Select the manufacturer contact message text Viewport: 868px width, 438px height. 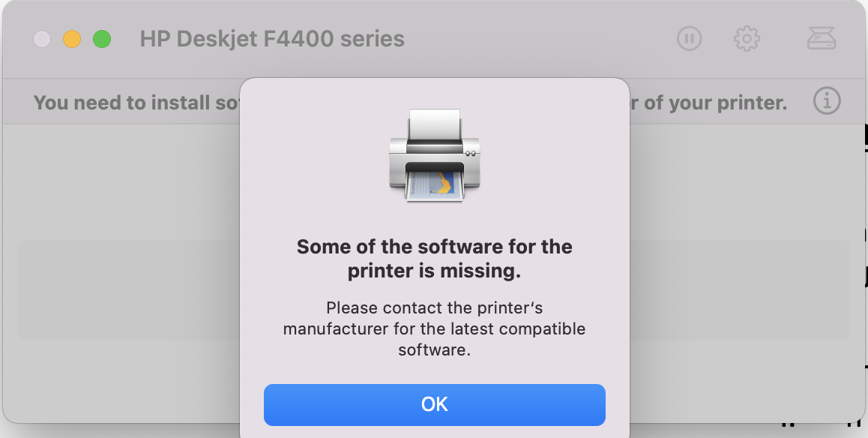[x=434, y=328]
